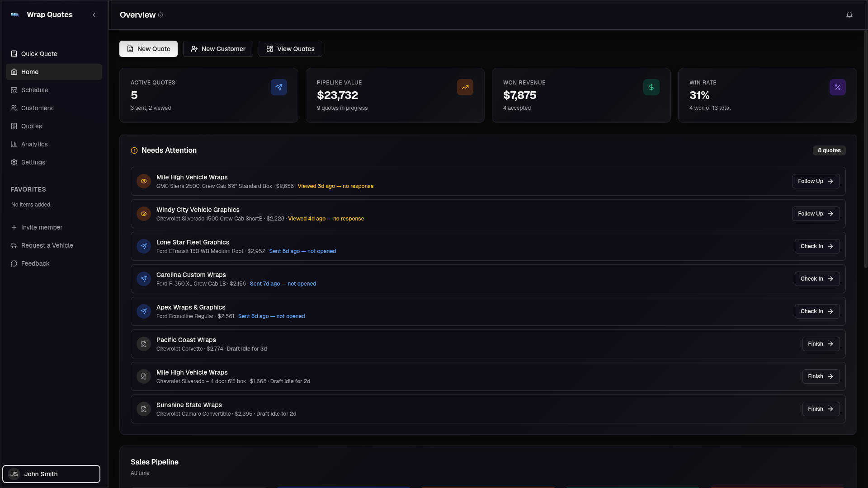
Task: Open the Schedule section
Action: pyautogui.click(x=34, y=90)
